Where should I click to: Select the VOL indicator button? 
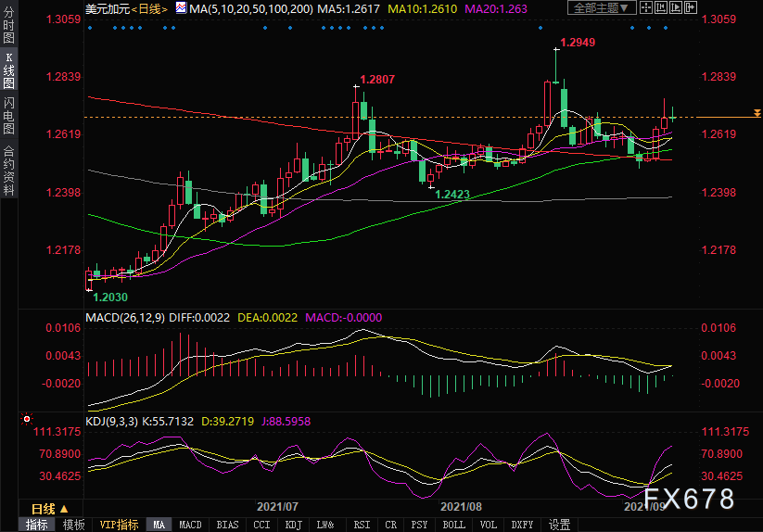point(488,525)
